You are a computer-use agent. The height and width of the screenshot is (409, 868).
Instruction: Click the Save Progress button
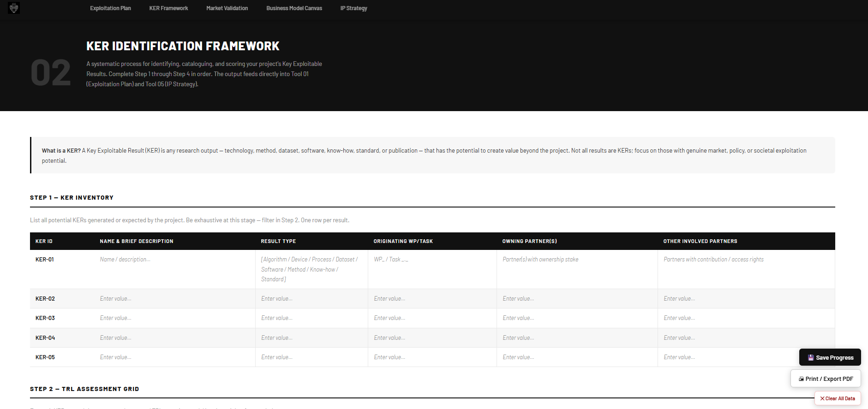(830, 357)
